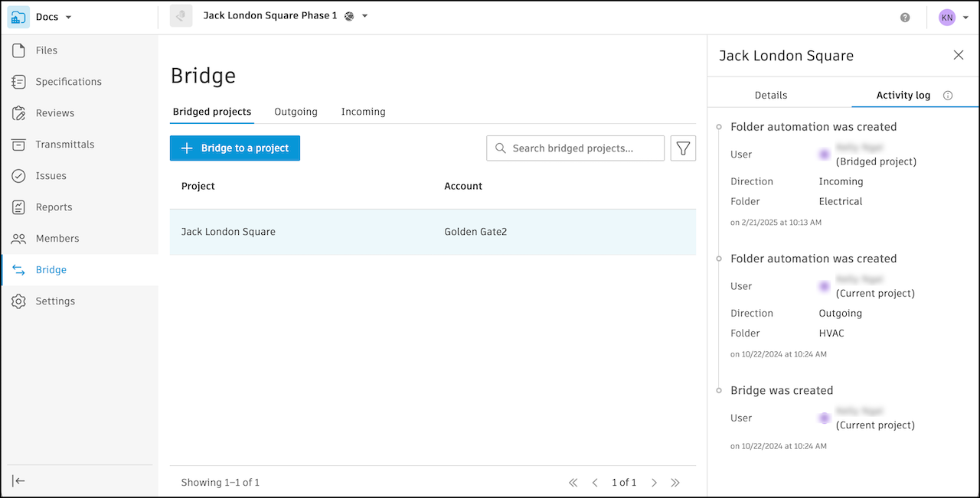Open the help question mark icon
Image resolution: width=980 pixels, height=498 pixels.
905,17
